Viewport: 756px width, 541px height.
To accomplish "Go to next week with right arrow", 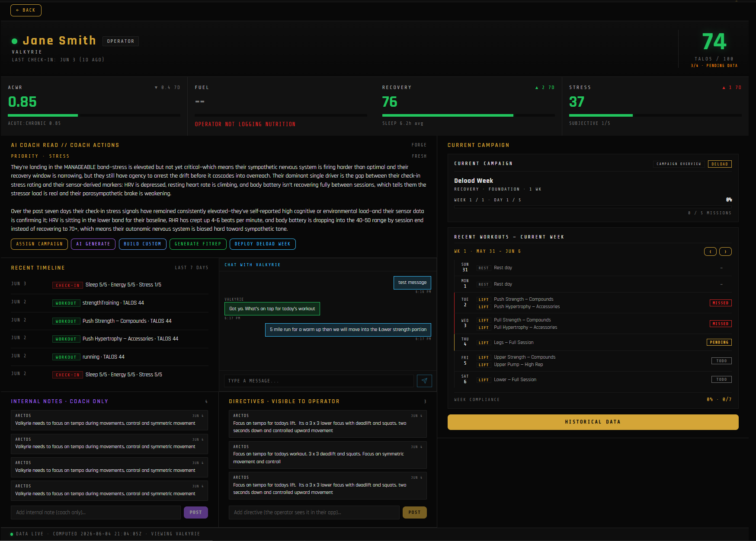I will point(725,251).
